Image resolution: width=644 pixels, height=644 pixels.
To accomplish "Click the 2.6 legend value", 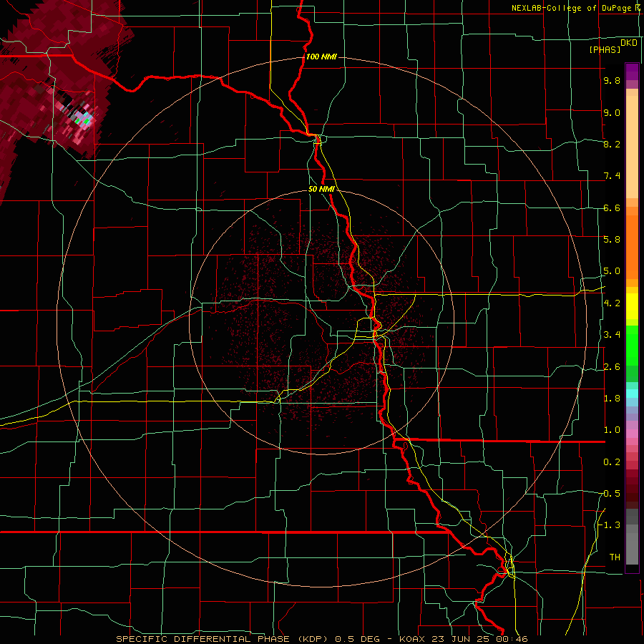I will 612,367.
